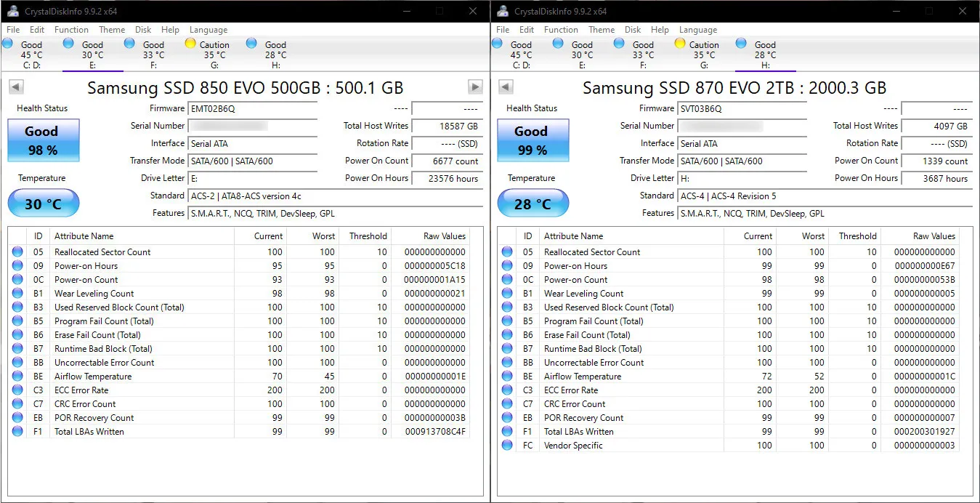980x503 pixels.
Task: Select Runtime Bad Block (Total) row, left window
Action: coord(238,349)
